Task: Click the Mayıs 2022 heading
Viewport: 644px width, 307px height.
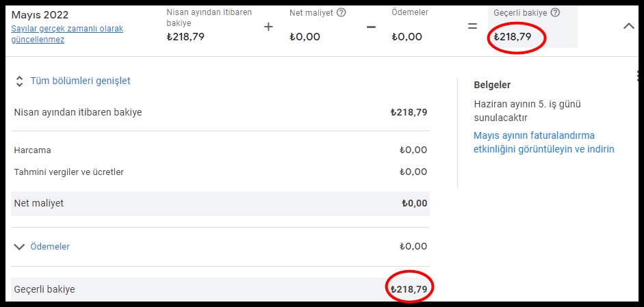Action: pos(40,15)
